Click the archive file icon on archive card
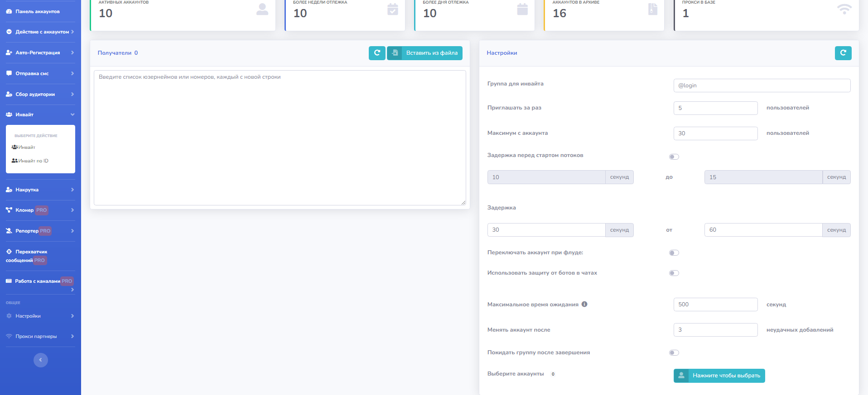 [x=653, y=9]
